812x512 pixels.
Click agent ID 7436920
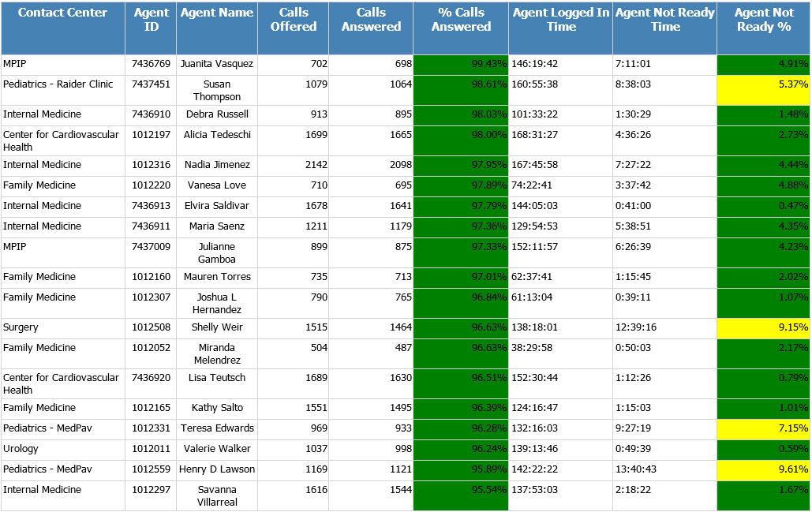(151, 383)
